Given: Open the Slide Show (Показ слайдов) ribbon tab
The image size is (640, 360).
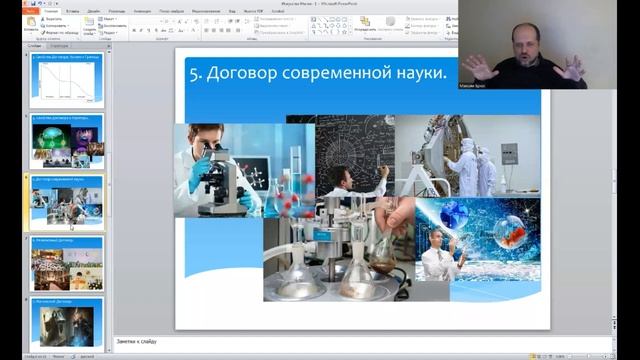Looking at the screenshot, I should (171, 11).
